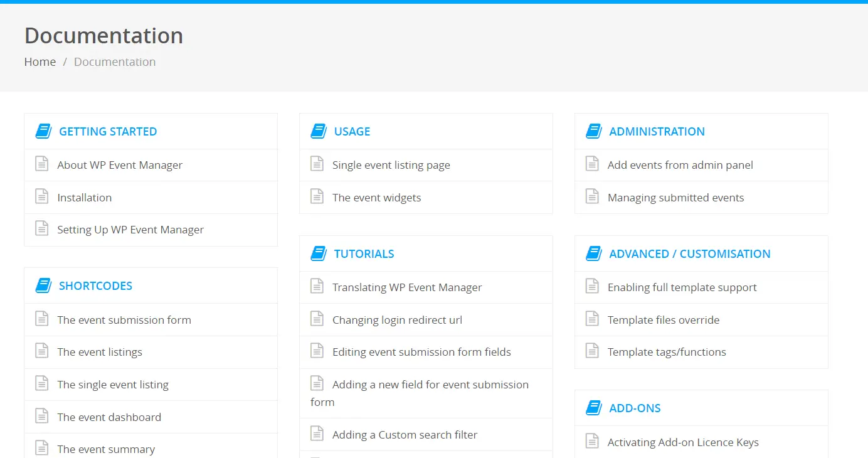The height and width of the screenshot is (458, 868).
Task: Click document icon next to The event listings
Action: (41, 351)
